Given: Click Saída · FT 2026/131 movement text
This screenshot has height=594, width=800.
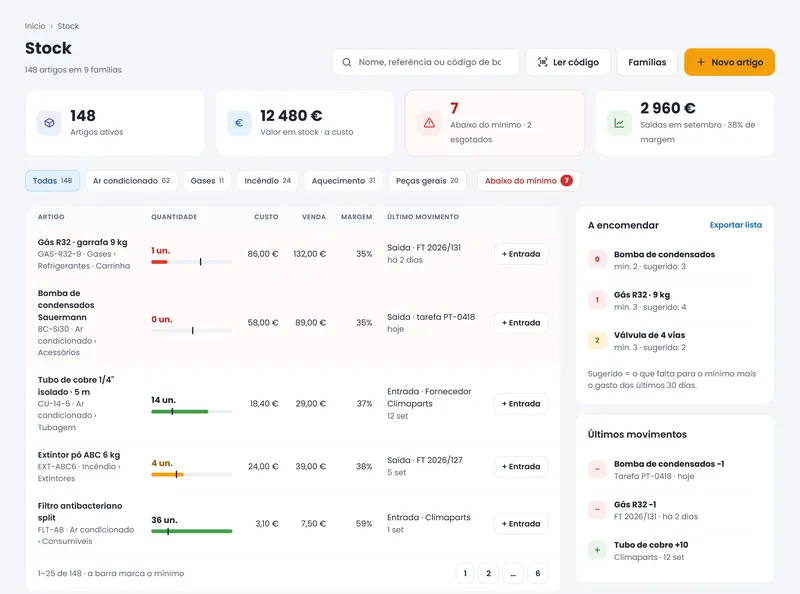Looking at the screenshot, I should tap(424, 248).
